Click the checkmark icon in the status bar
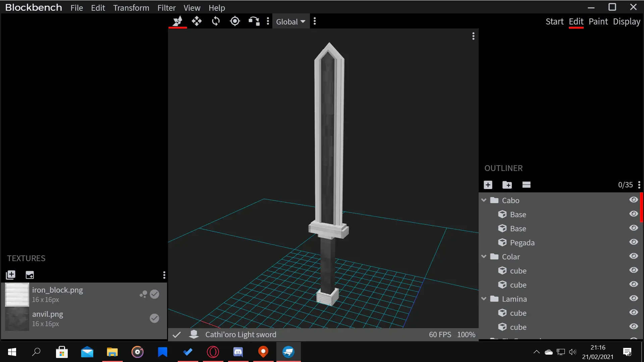This screenshot has width=644, height=362. coord(177,335)
